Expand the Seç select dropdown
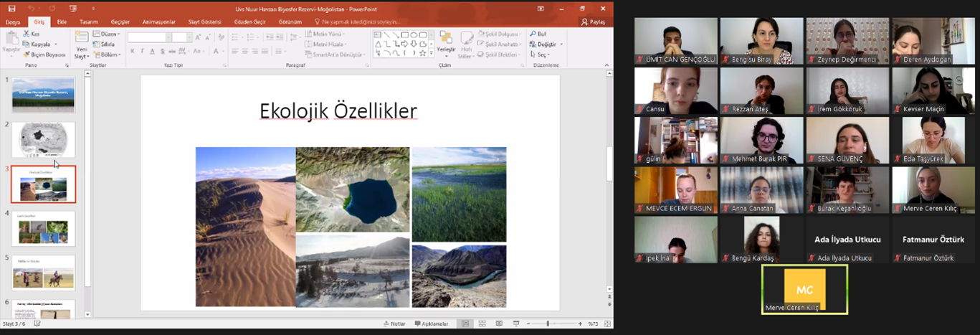The image size is (980, 335). (x=542, y=55)
